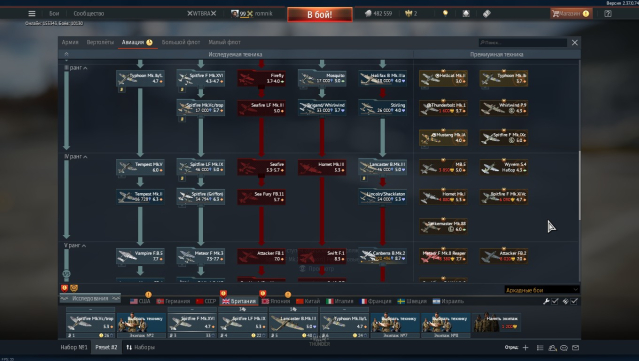Open the Магазин shop cart

(570, 13)
